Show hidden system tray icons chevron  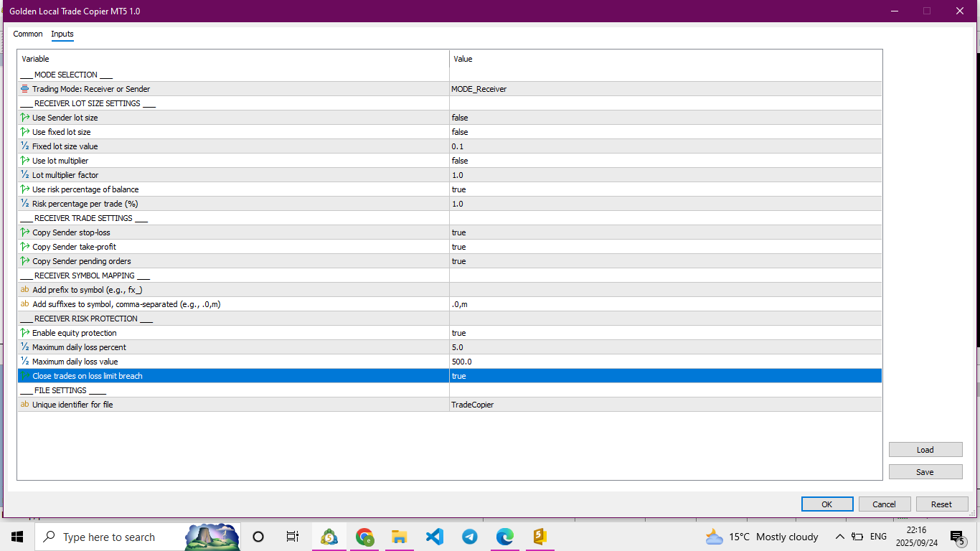tap(839, 537)
